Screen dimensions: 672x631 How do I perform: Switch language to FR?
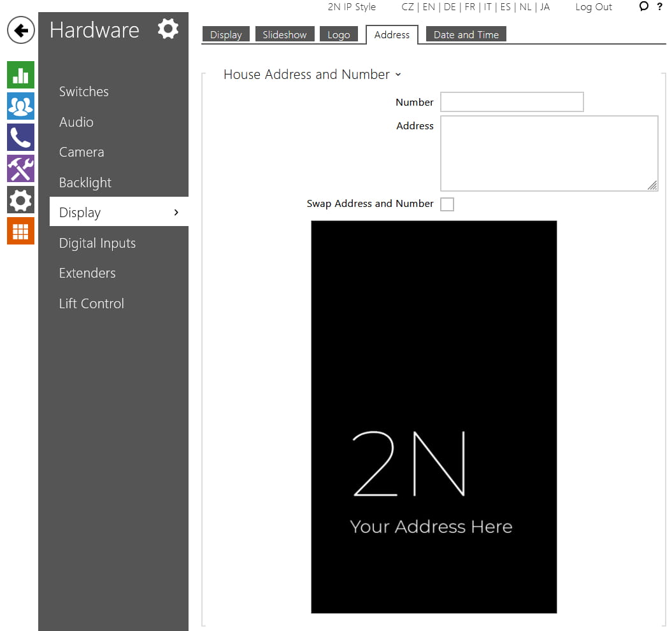tap(469, 7)
